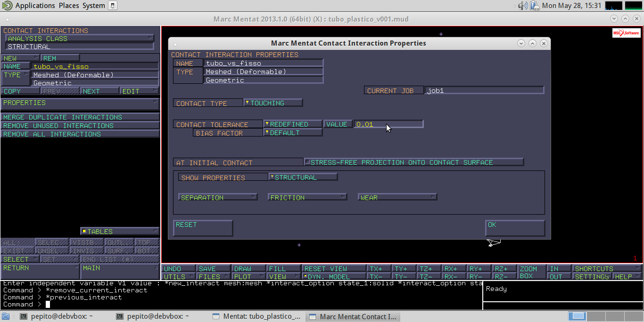Open the System menu
This screenshot has width=644, height=322.
(x=93, y=6)
